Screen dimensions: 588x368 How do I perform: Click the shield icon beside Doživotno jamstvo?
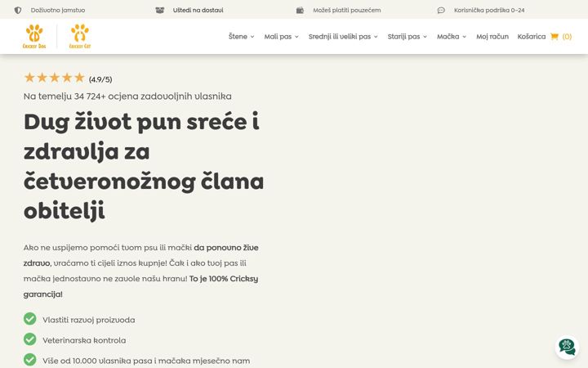[18, 10]
